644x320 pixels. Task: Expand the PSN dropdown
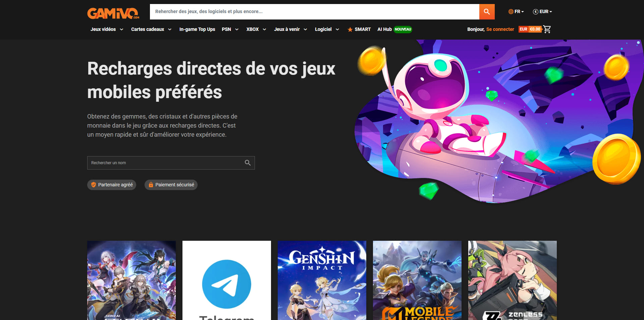(x=230, y=29)
